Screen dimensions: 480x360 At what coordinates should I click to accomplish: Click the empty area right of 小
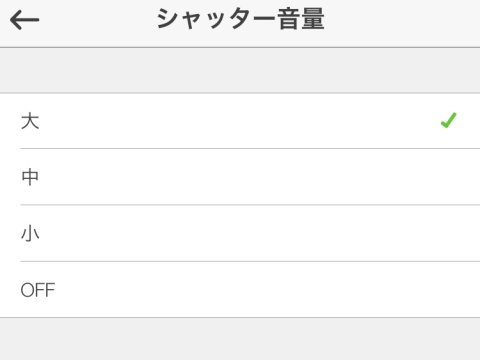pos(260,233)
